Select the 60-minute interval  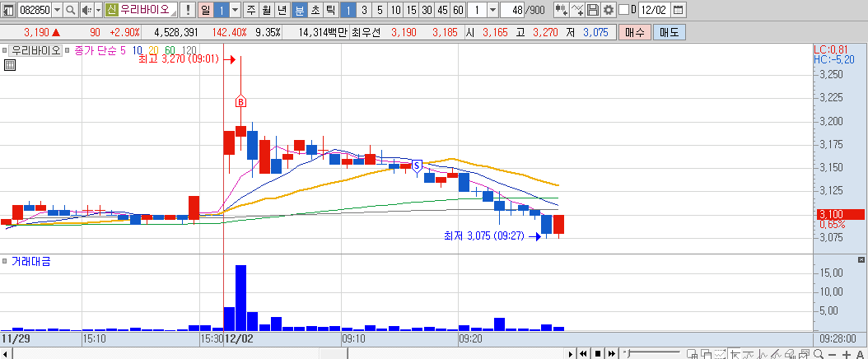(x=458, y=10)
